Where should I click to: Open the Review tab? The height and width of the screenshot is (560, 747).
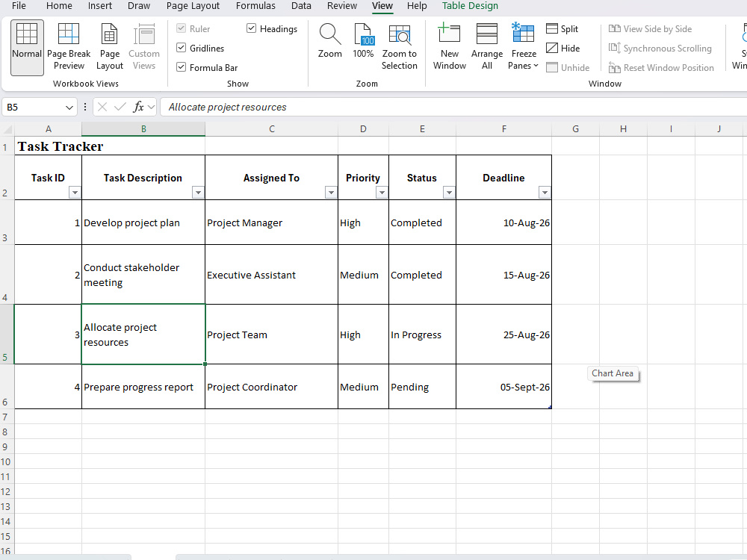pyautogui.click(x=342, y=6)
